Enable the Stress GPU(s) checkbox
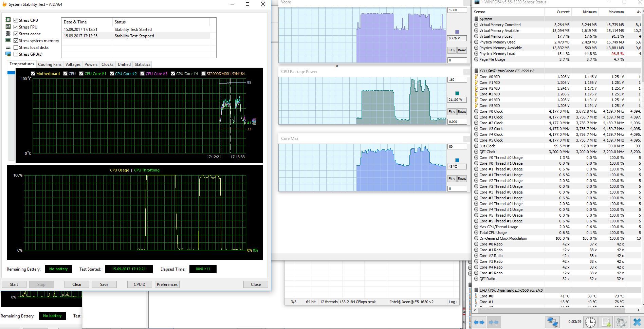This screenshot has height=329, width=644. pos(16,54)
